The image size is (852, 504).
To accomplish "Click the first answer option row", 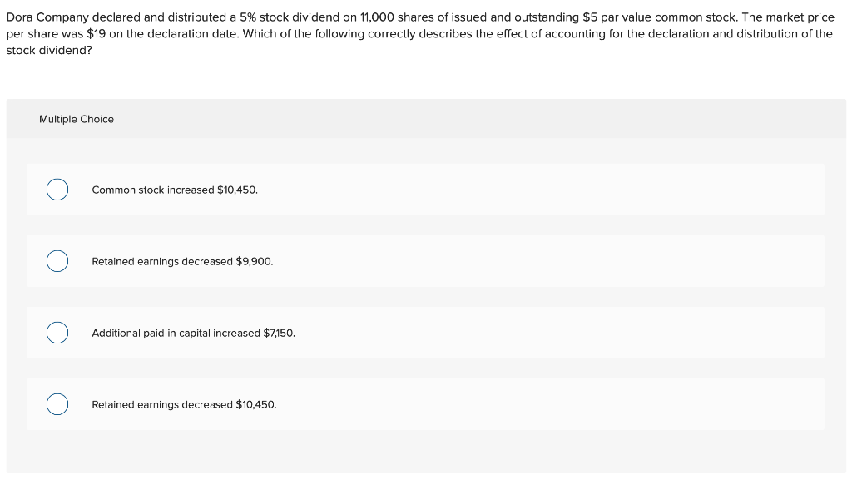I will point(425,190).
